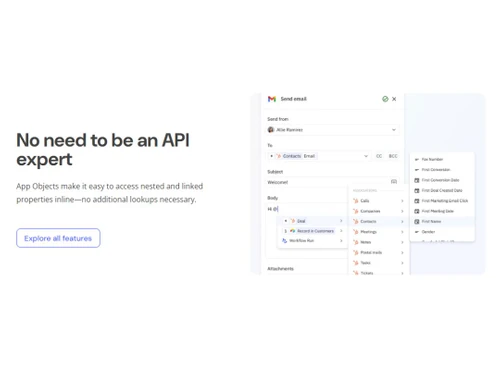Viewport: 500px width, 375px height.
Task: Click the colorful icon beside Record in Customers
Action: 293,231
